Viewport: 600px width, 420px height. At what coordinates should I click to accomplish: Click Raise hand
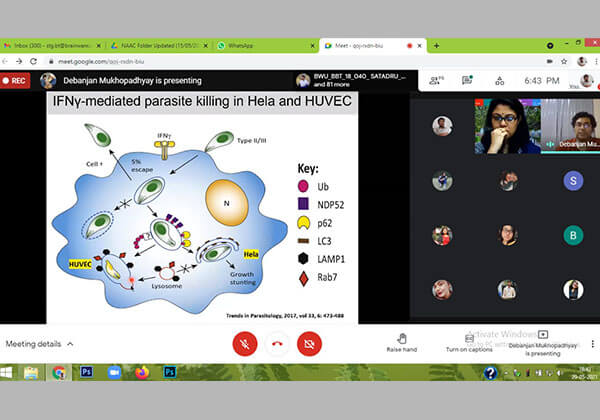tap(401, 342)
